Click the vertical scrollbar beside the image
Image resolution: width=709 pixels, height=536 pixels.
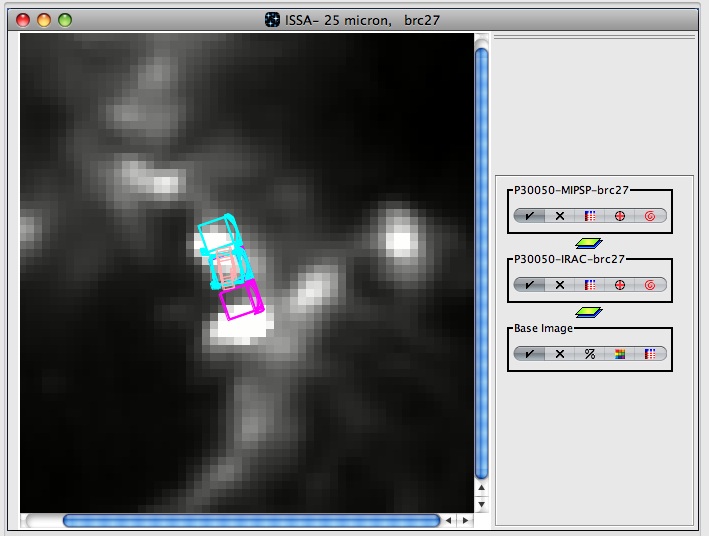[481, 260]
